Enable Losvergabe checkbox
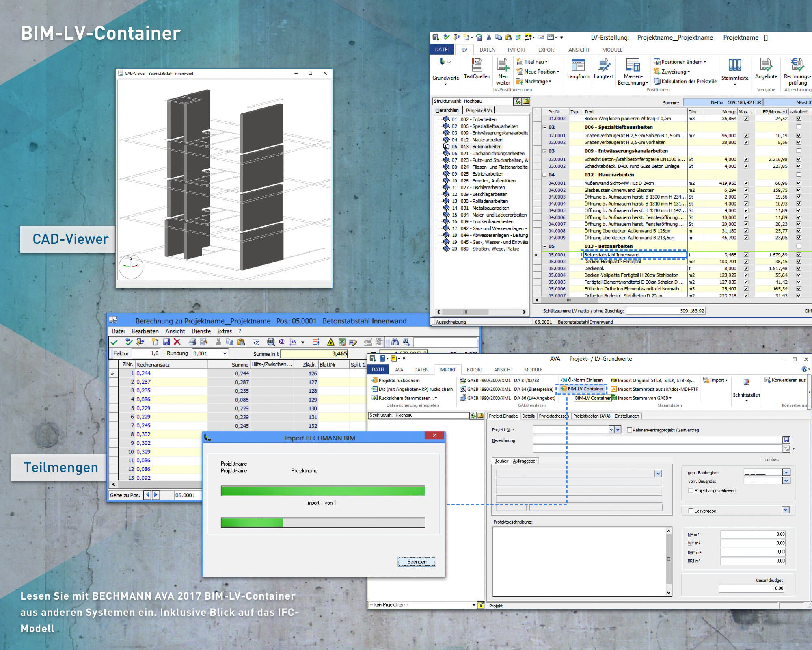The width and height of the screenshot is (812, 650). 691,511
